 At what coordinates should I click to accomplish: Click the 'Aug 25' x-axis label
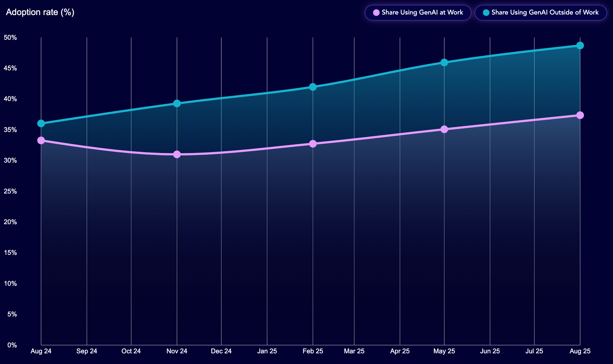pos(580,351)
